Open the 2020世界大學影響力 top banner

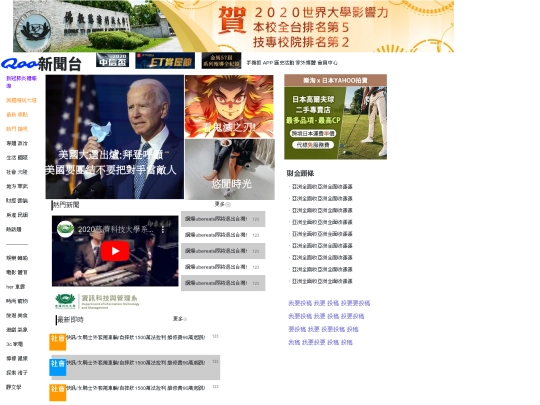[233, 26]
